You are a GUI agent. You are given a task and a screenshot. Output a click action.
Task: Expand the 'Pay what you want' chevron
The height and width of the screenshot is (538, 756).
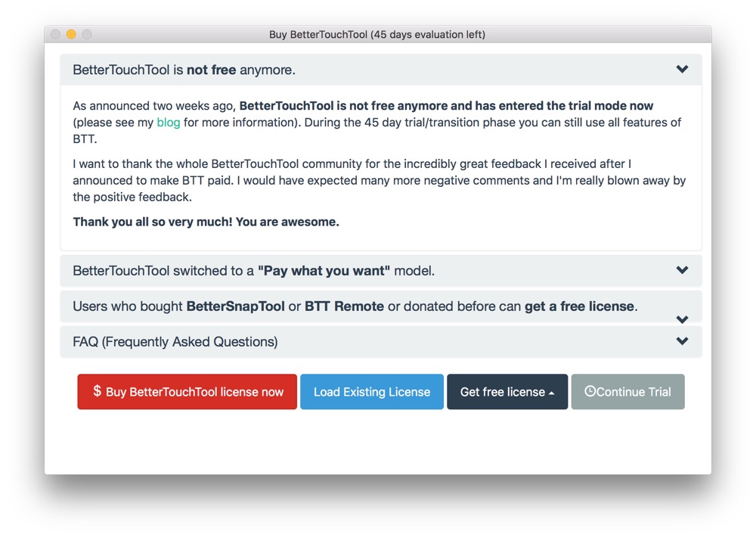pyautogui.click(x=682, y=269)
